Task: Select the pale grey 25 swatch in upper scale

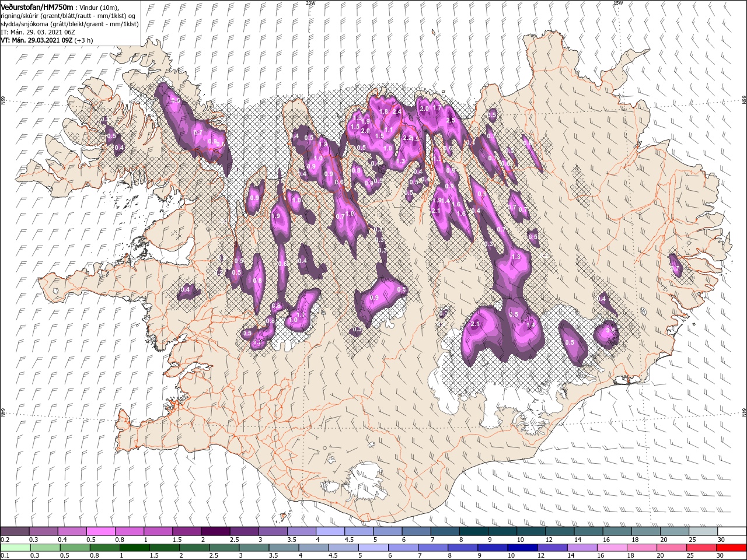Action: [703, 531]
